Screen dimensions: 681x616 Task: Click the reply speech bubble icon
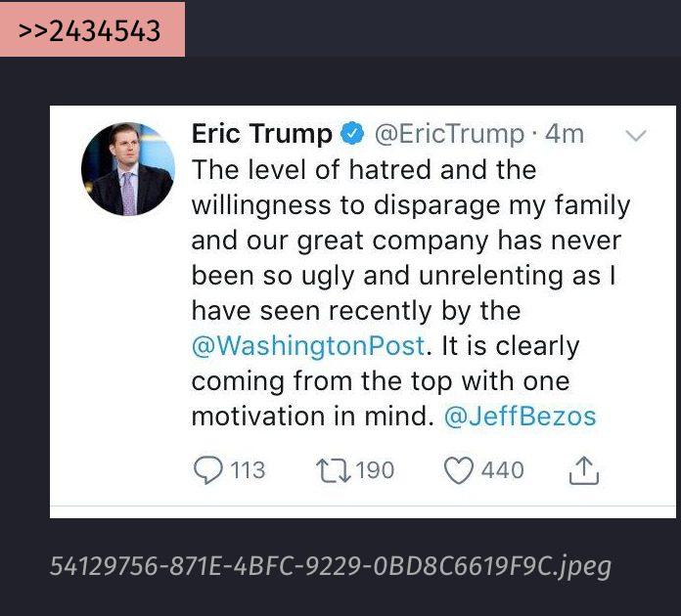(x=208, y=470)
